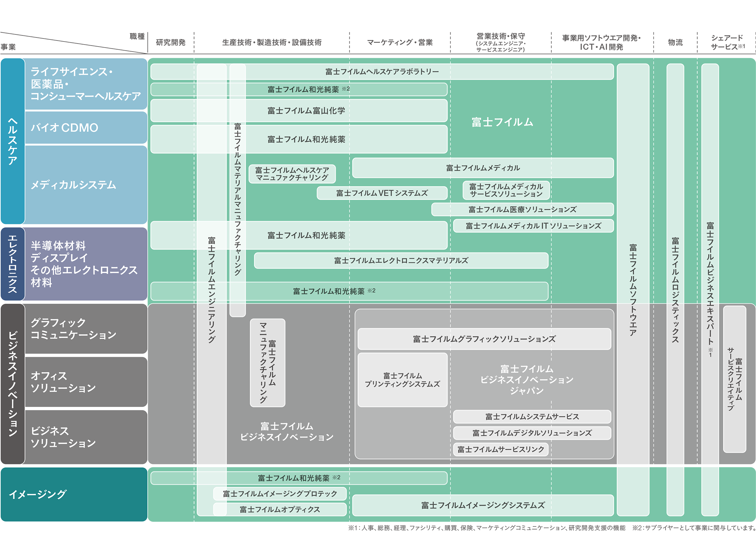Select the vertical エレクトロニクス category label
The width and height of the screenshot is (756, 544).
pos(13,264)
